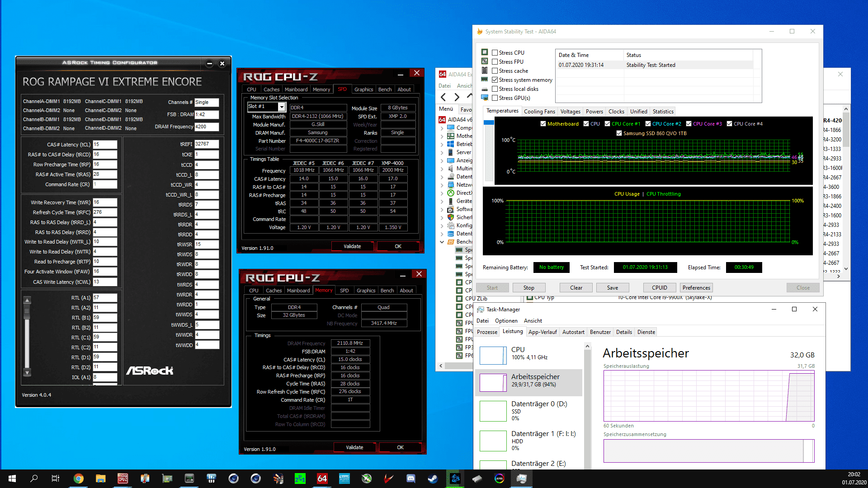Image resolution: width=868 pixels, height=488 pixels.
Task: Click Stop in System Stability Test
Action: [528, 288]
